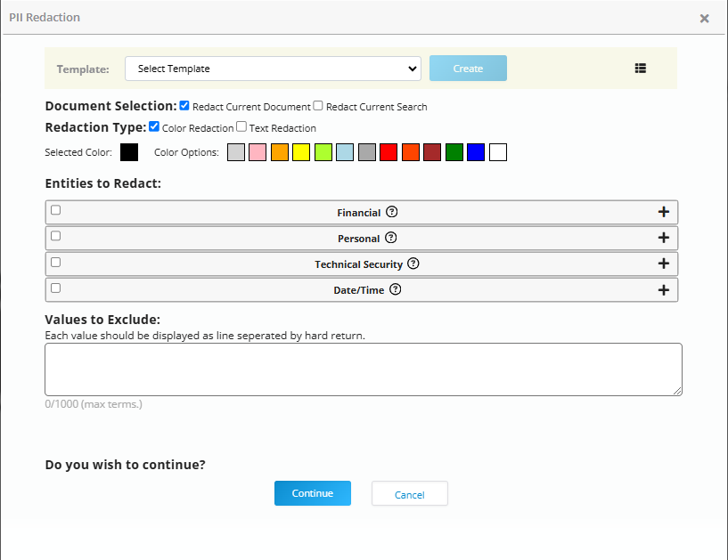Open the saved templates list icon
The height and width of the screenshot is (560, 728).
[x=640, y=68]
